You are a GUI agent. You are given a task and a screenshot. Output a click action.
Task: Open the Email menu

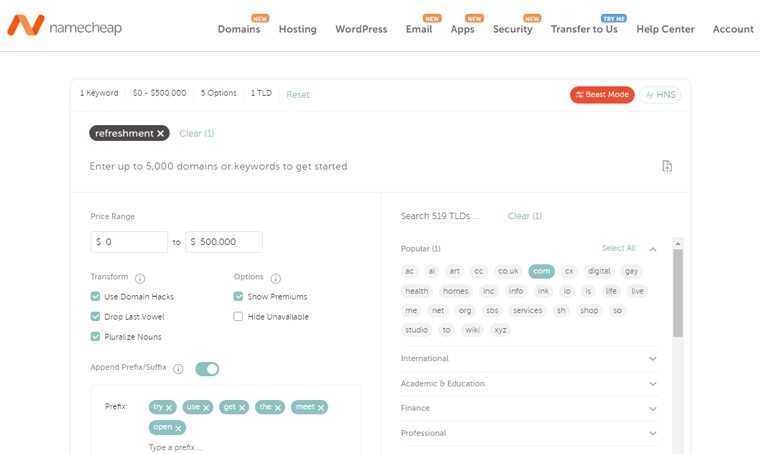pyautogui.click(x=419, y=29)
